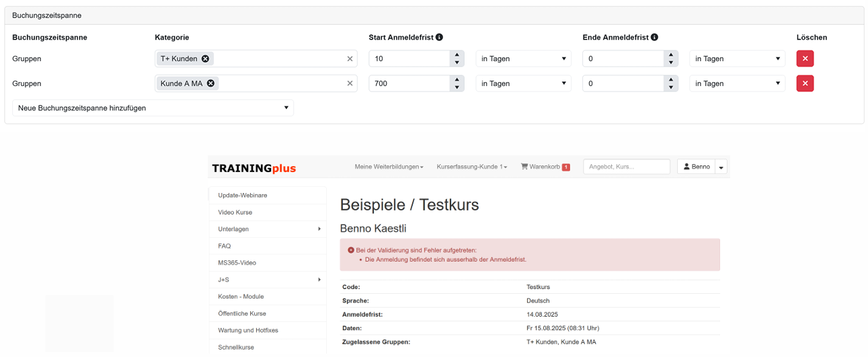This screenshot has height=357, width=868.
Task: Go to Öffentliche Kurse sidebar link
Action: point(242,313)
